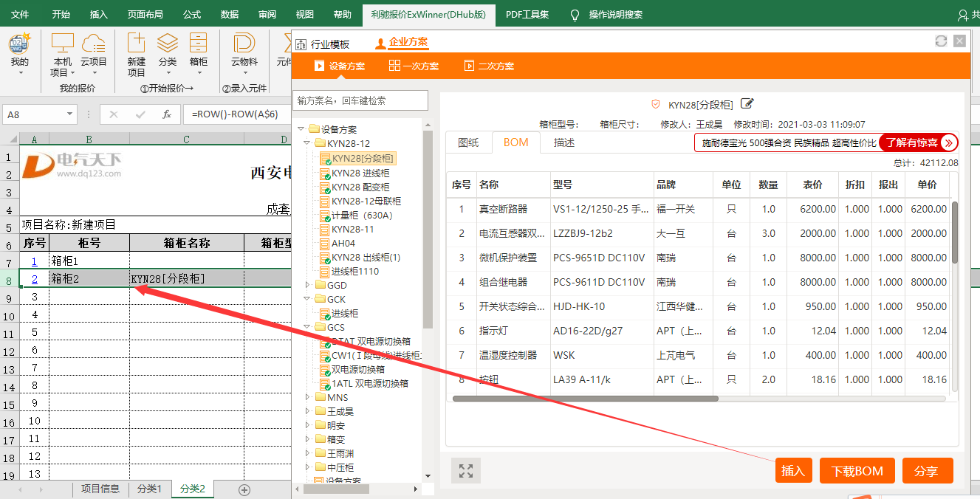
Task: Add a new sheet with plus icon
Action: coord(244,489)
